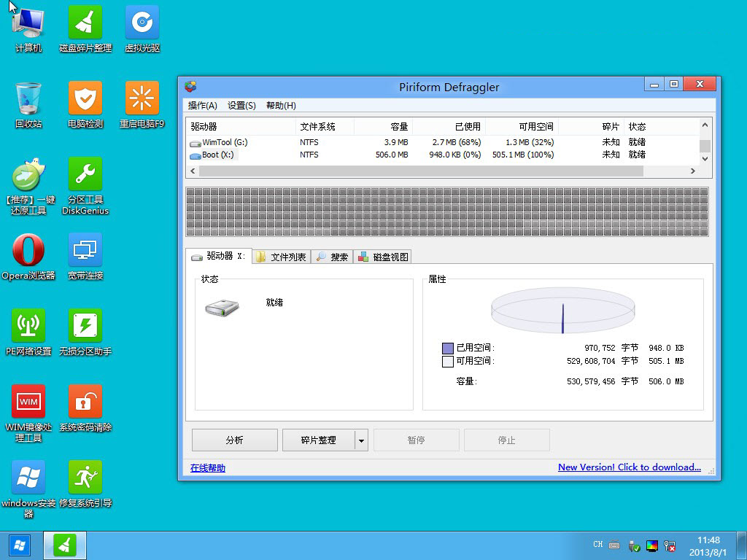Open the 计算机 desktop icon
This screenshot has width=747, height=560.
pyautogui.click(x=28, y=28)
